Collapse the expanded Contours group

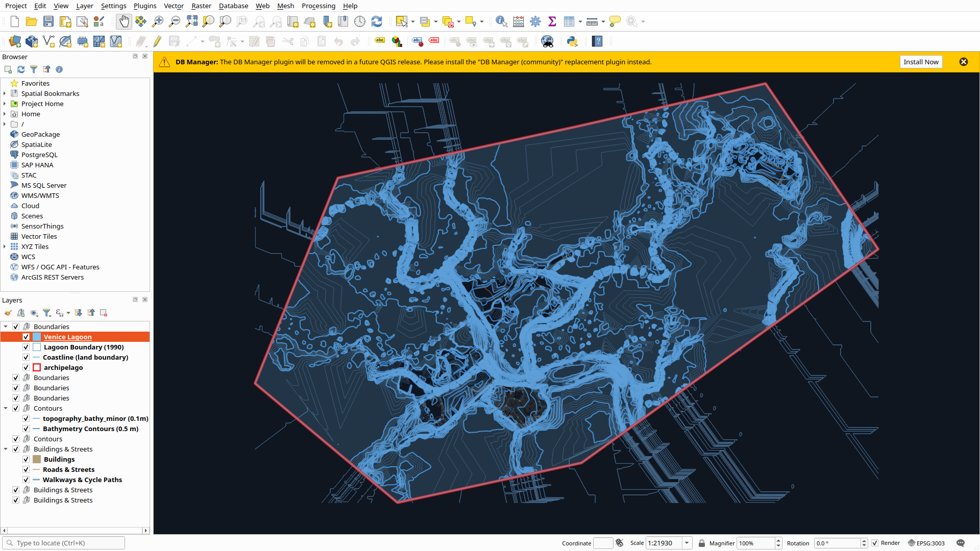(6, 408)
